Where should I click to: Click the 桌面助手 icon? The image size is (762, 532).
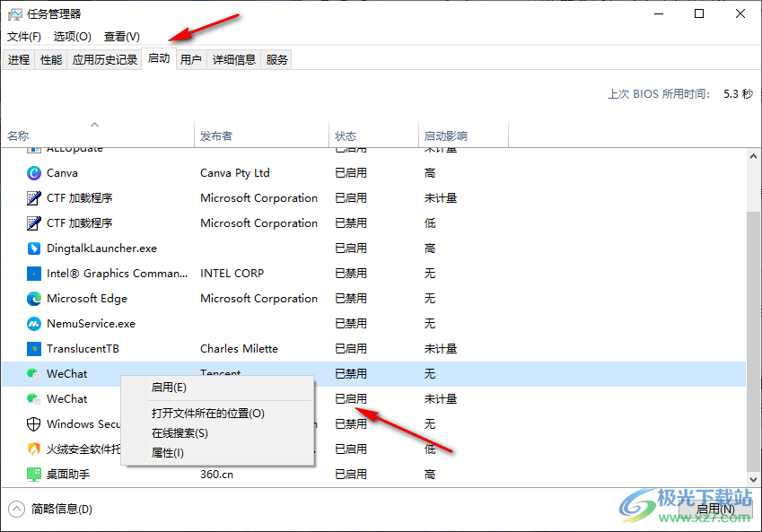click(x=33, y=475)
